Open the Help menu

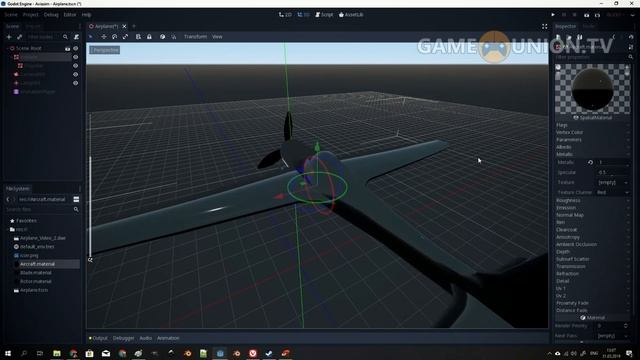[87, 15]
